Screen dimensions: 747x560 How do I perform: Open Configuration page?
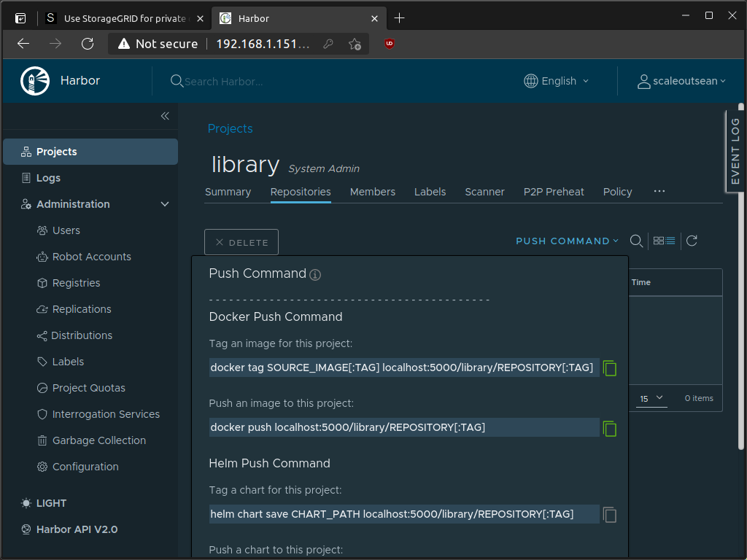pyautogui.click(x=85, y=466)
